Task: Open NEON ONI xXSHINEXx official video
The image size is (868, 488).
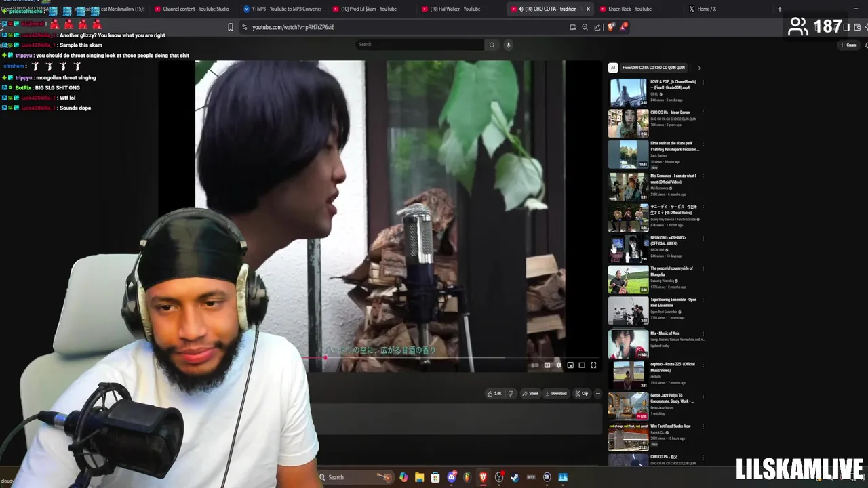Action: (628, 248)
